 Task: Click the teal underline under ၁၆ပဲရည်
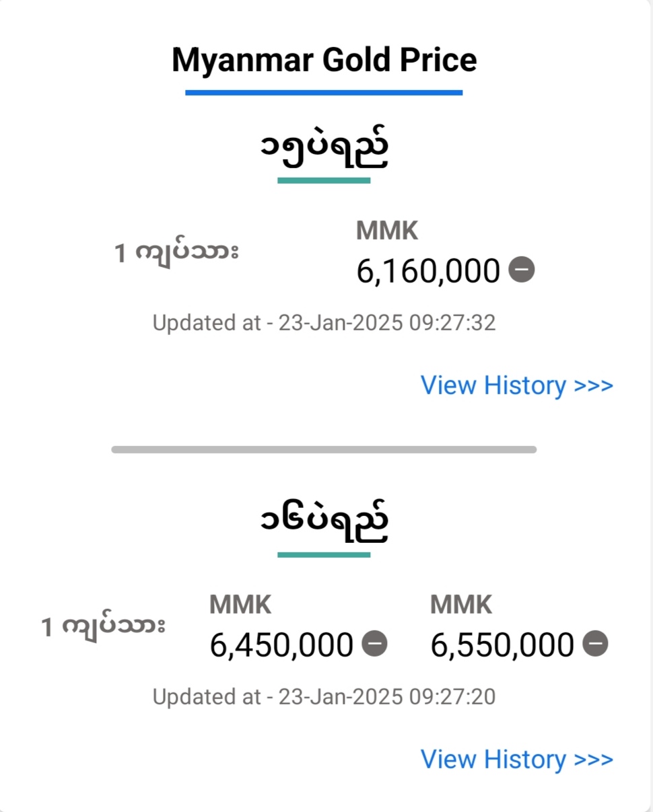coord(324,554)
